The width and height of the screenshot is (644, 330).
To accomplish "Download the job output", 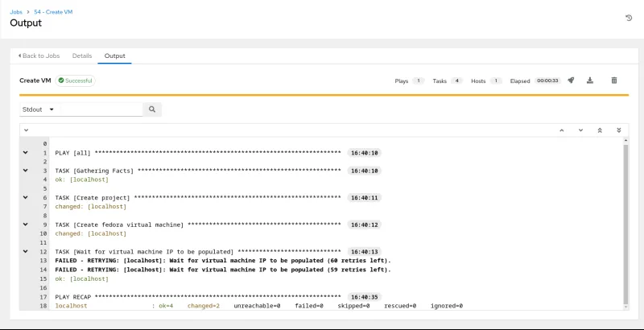I will click(590, 80).
